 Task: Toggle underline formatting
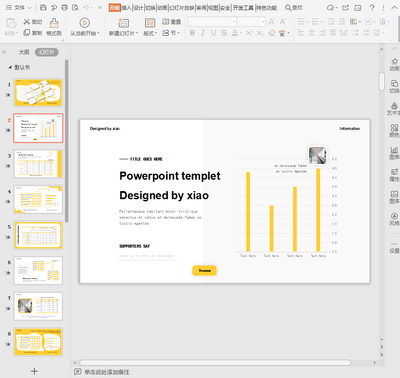point(213,33)
